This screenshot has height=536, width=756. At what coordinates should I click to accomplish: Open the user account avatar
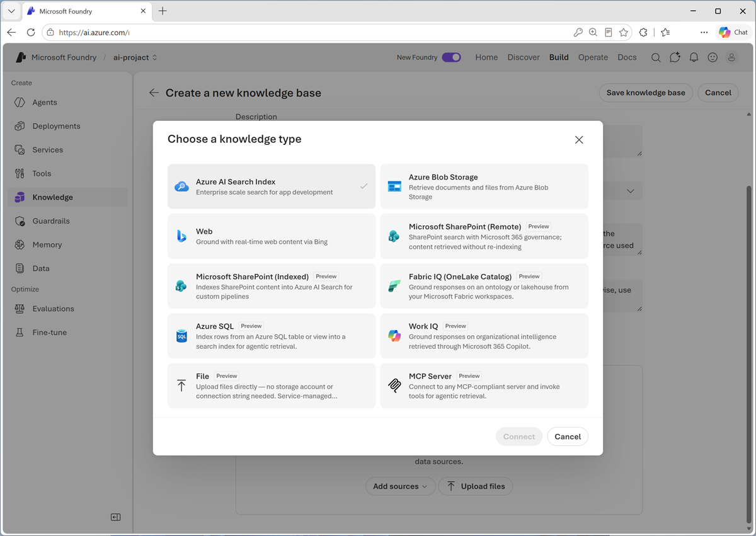(731, 57)
